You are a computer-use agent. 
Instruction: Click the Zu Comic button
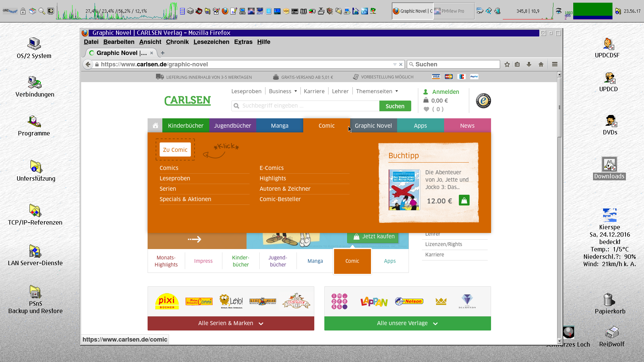[x=175, y=149]
